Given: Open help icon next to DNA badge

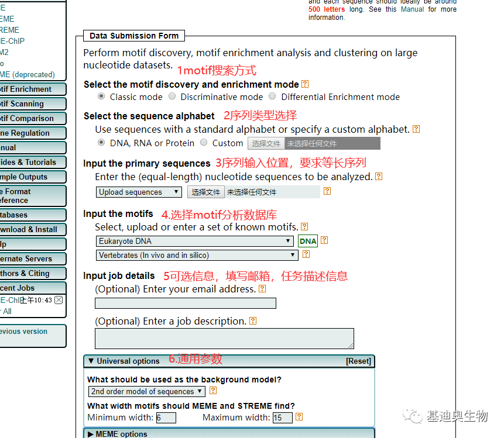Looking at the screenshot, I should 324,240.
